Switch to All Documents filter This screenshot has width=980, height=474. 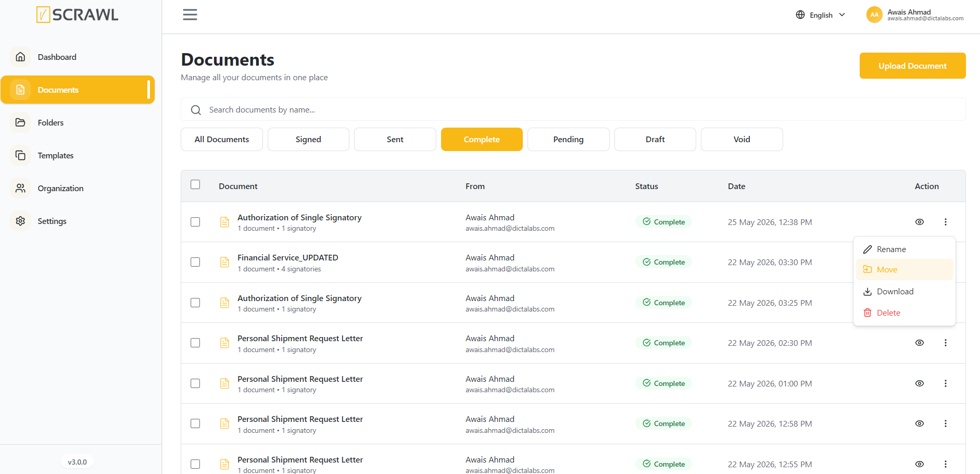point(222,140)
